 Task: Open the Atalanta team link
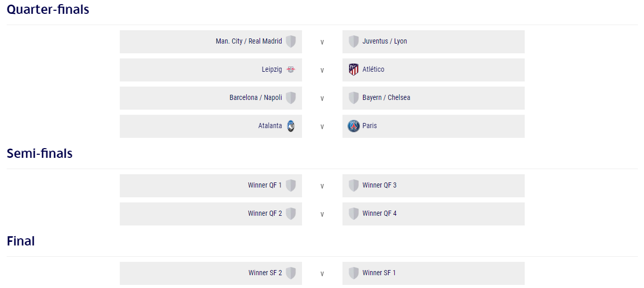point(270,126)
